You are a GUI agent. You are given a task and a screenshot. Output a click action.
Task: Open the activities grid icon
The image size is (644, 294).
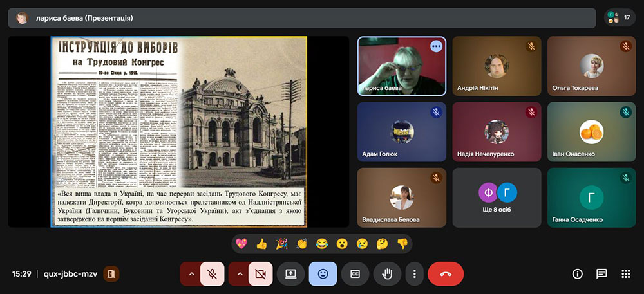[x=625, y=273]
